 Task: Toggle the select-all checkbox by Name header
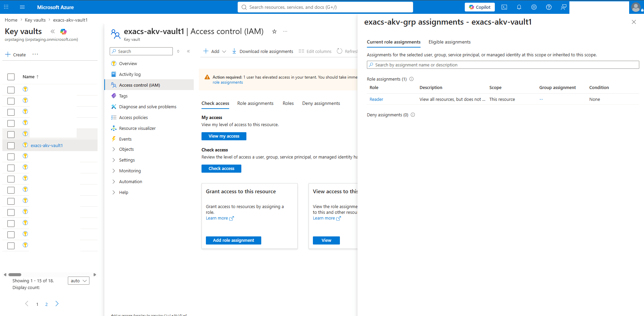pos(11,77)
